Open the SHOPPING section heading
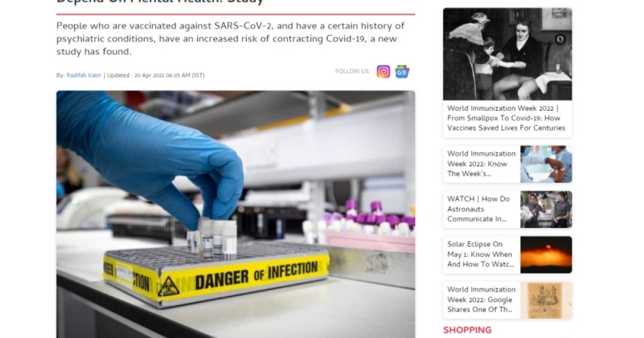This screenshot has width=644, height=338. (x=467, y=330)
